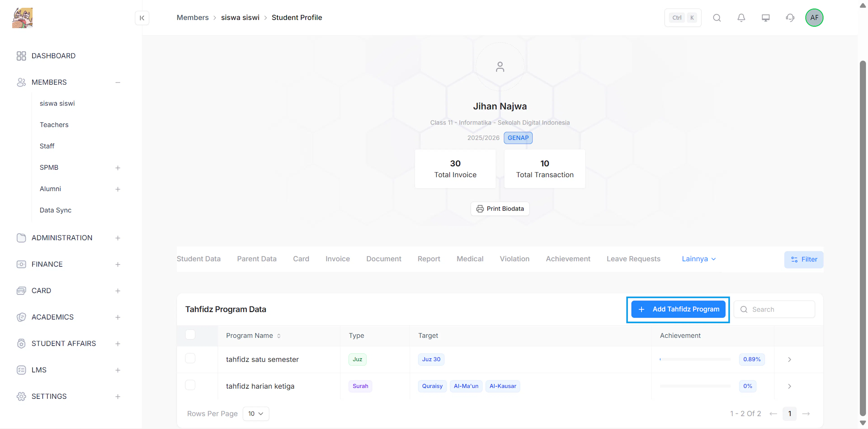Click the page scrollbar on the right
The width and height of the screenshot is (868, 429).
pos(863,238)
